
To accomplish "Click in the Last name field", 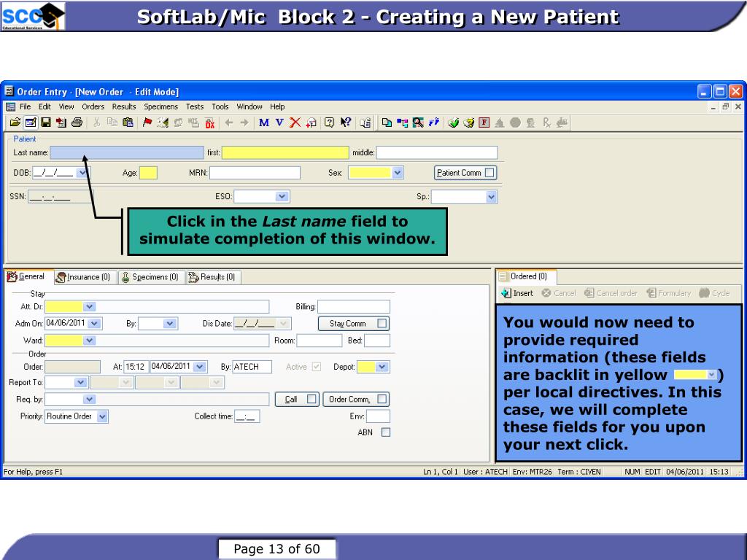I will pos(127,152).
